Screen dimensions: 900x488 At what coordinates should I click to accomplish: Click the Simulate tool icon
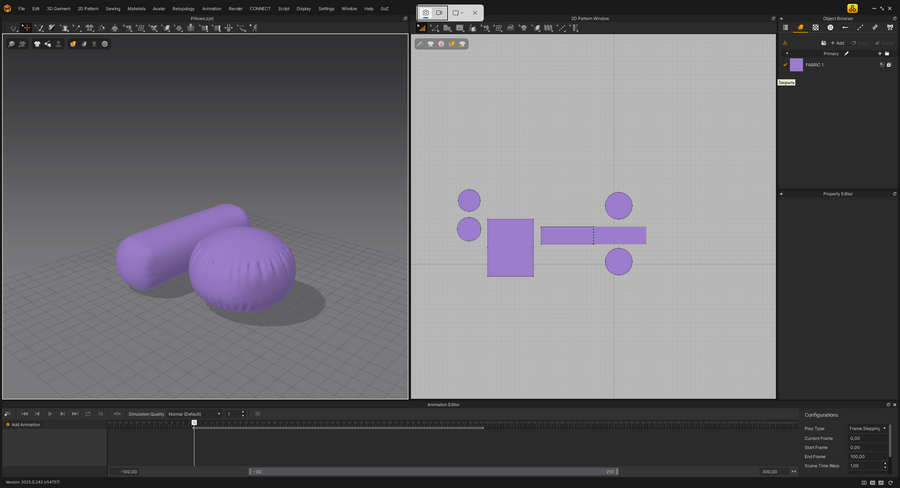(x=13, y=28)
